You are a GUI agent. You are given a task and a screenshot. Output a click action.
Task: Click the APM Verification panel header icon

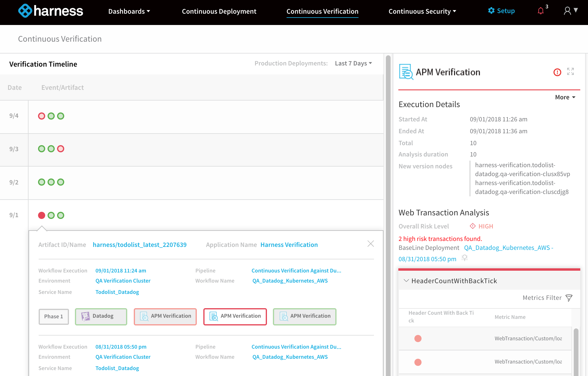pyautogui.click(x=406, y=72)
